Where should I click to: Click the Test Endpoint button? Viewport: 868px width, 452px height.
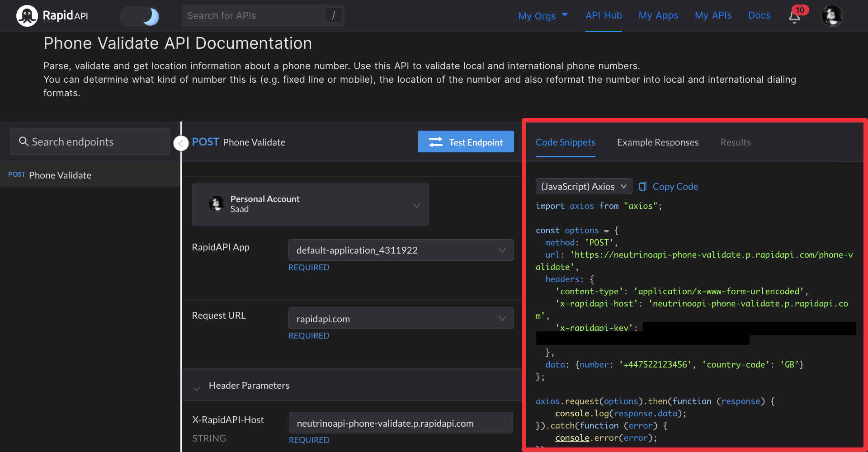tap(466, 141)
